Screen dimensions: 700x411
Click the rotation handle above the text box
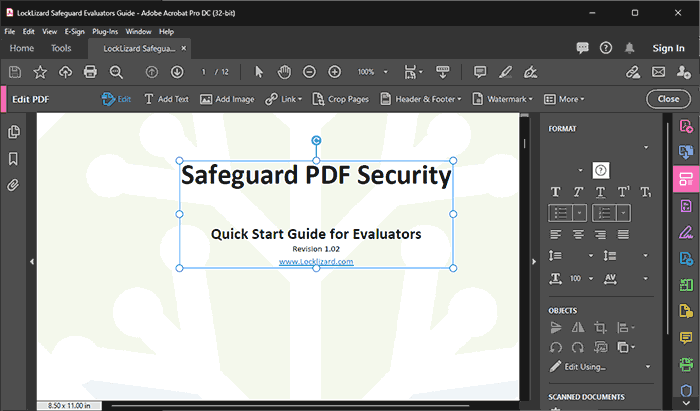click(316, 141)
